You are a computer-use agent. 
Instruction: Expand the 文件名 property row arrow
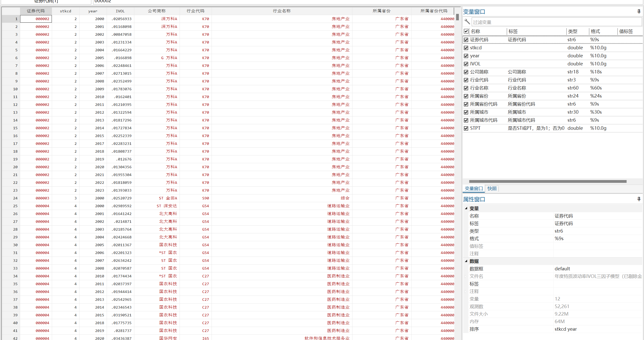click(x=466, y=276)
